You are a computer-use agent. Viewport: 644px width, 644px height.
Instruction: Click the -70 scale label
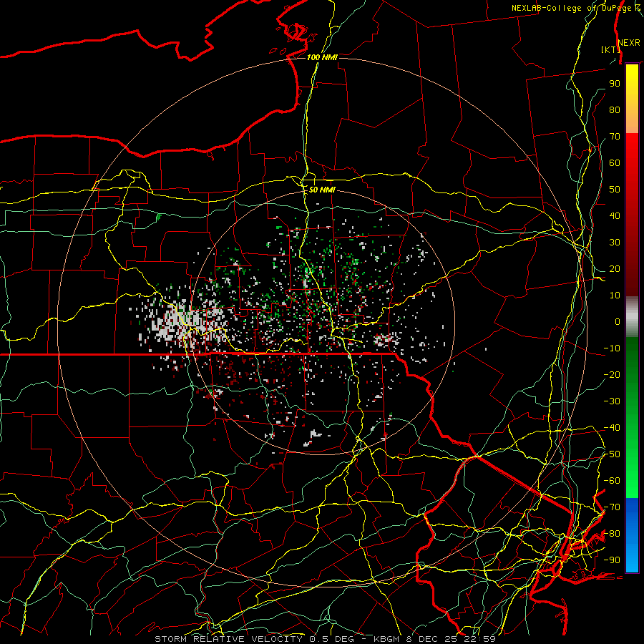[x=612, y=507]
